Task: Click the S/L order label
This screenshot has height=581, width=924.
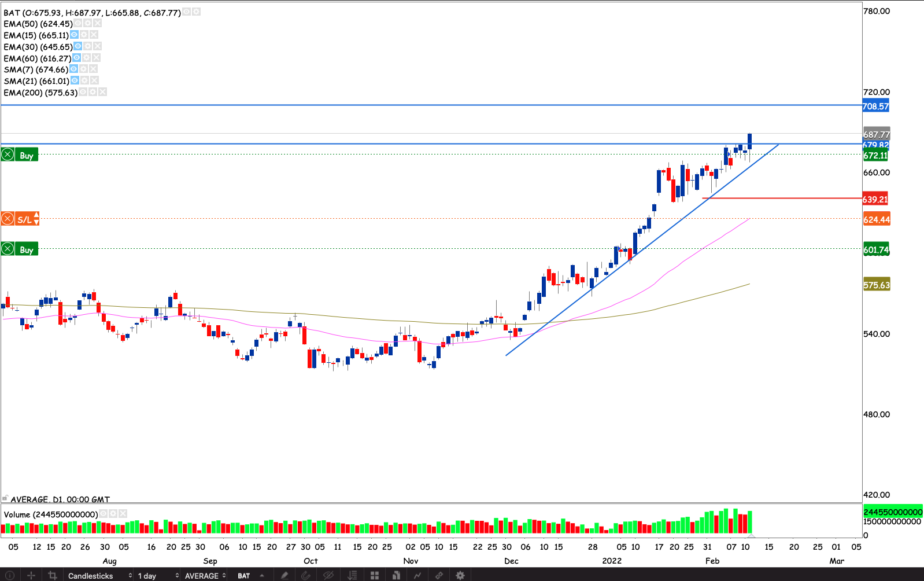Action: [25, 219]
